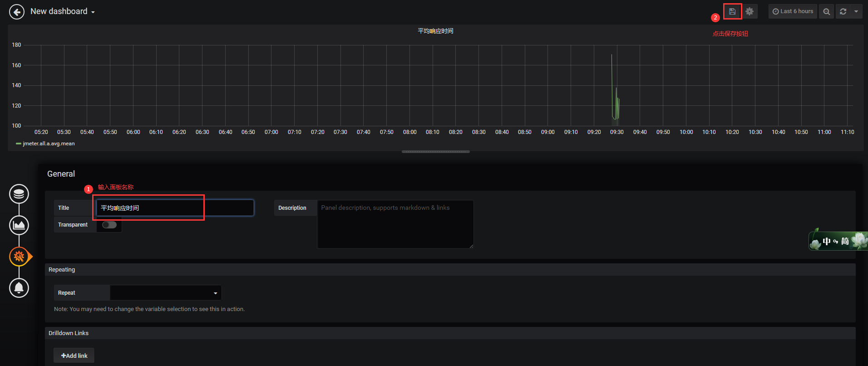Image resolution: width=868 pixels, height=366 pixels.
Task: Toggle the Transparent switch
Action: click(x=109, y=225)
